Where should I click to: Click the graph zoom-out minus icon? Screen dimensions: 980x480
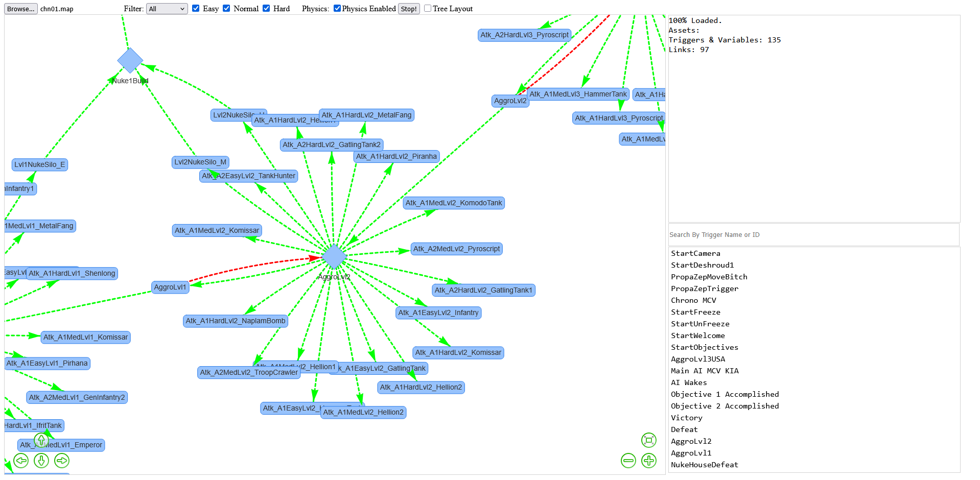tap(628, 461)
